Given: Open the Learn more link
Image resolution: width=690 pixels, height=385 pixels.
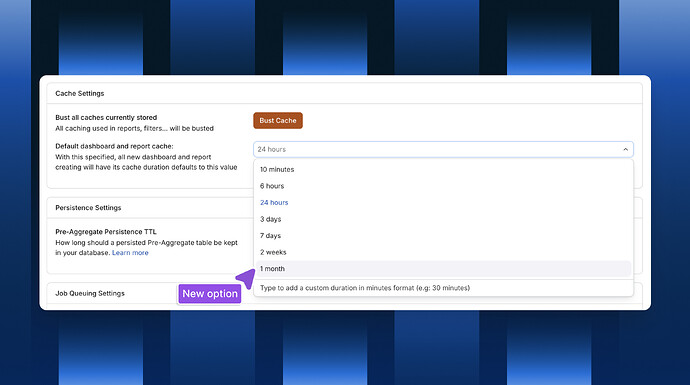Looking at the screenshot, I should pos(130,253).
